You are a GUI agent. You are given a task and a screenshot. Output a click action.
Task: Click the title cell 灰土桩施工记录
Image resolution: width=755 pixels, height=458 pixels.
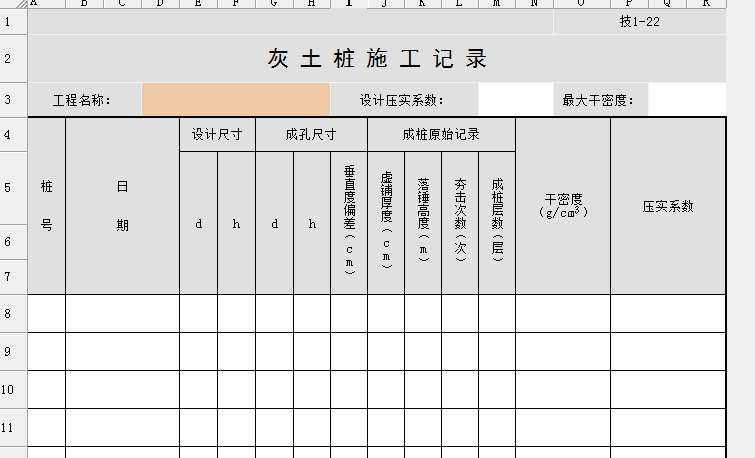click(x=377, y=59)
